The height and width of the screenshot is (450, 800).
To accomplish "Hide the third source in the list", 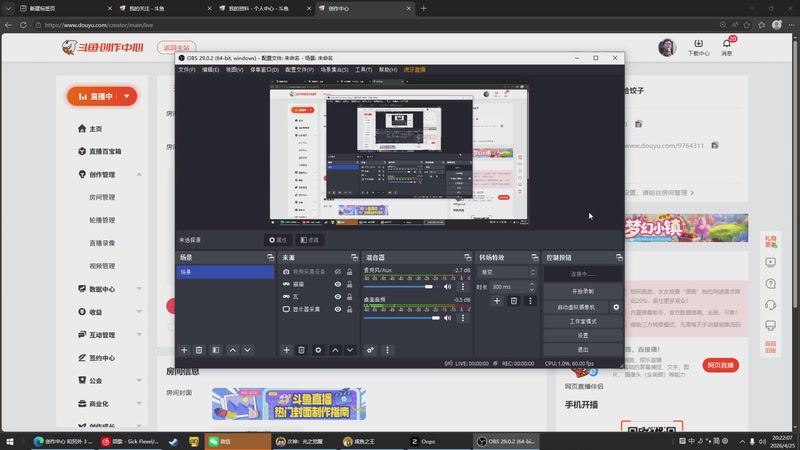I will tap(338, 296).
